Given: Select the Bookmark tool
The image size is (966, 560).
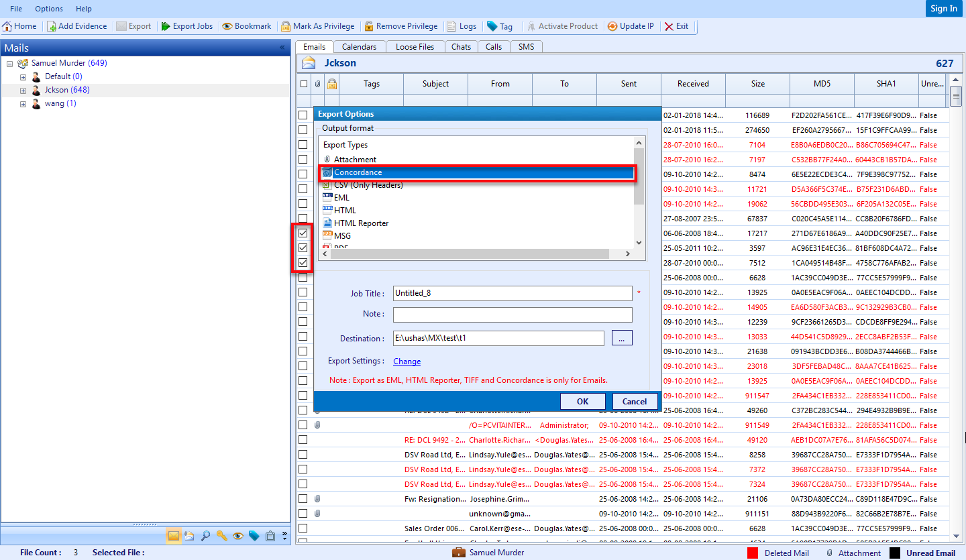Looking at the screenshot, I should (246, 26).
